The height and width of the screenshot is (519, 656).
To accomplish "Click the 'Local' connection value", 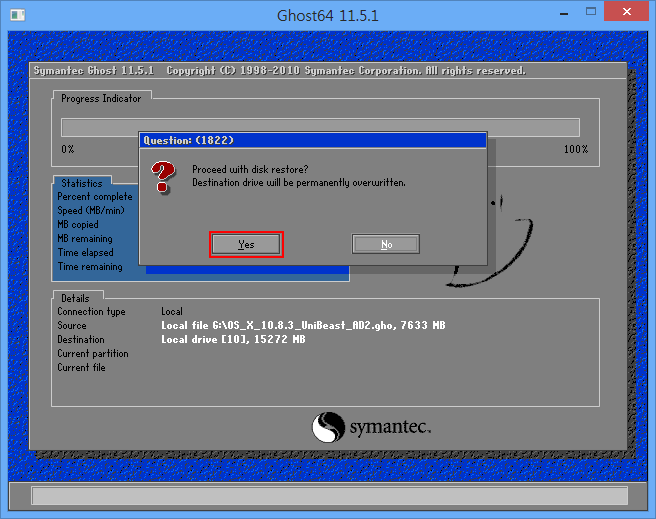I will [172, 312].
